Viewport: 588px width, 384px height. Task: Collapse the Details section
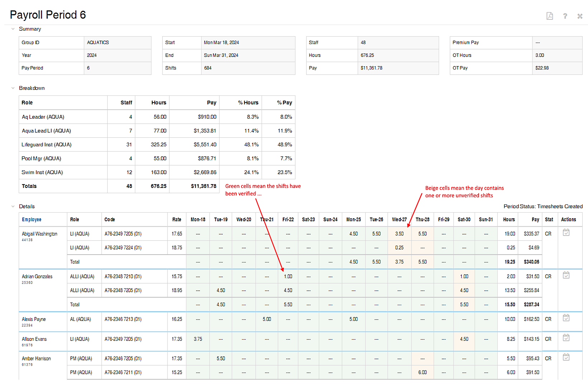[x=13, y=206]
